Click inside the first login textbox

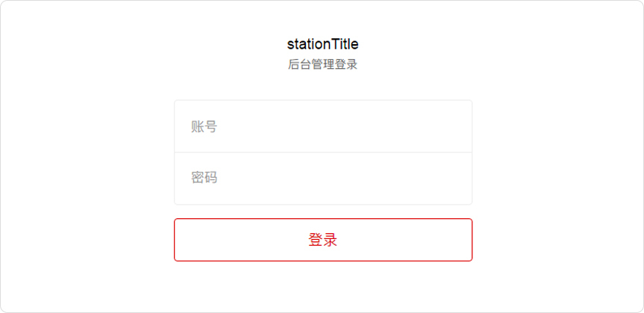point(322,126)
